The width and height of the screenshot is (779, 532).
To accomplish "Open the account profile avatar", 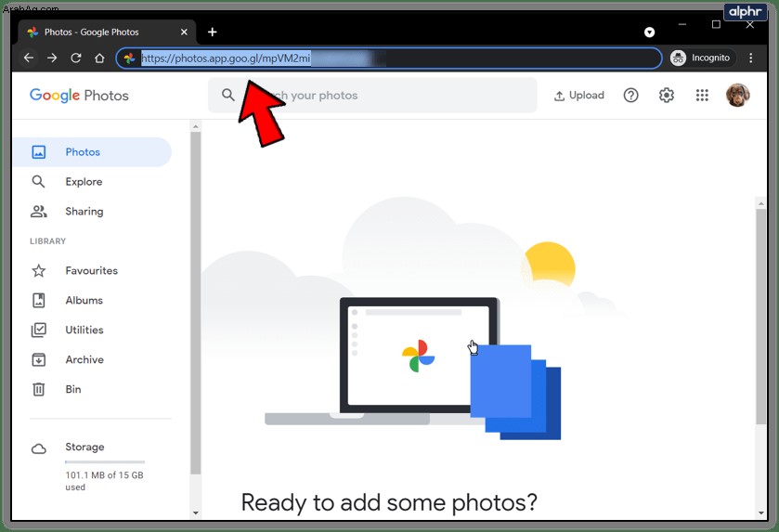I will point(737,95).
